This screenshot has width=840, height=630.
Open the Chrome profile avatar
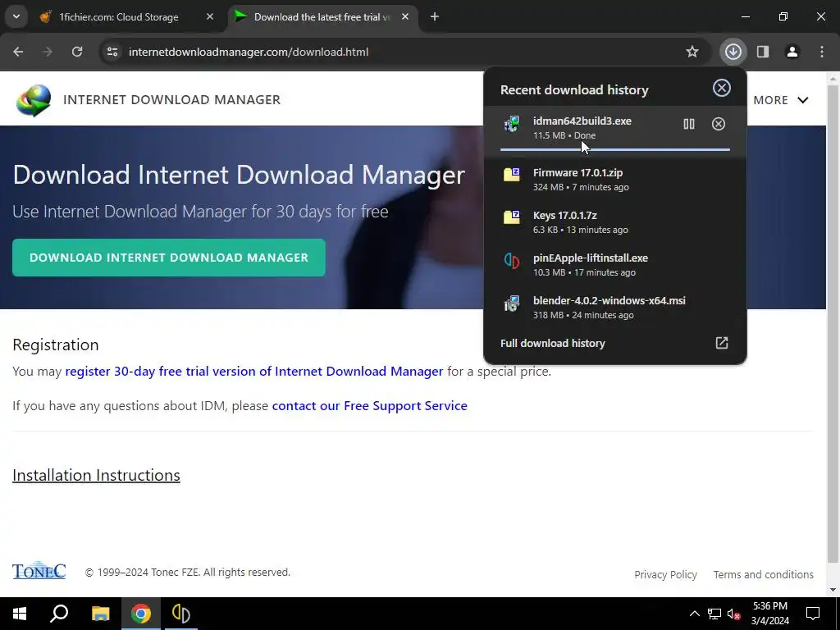coord(792,52)
